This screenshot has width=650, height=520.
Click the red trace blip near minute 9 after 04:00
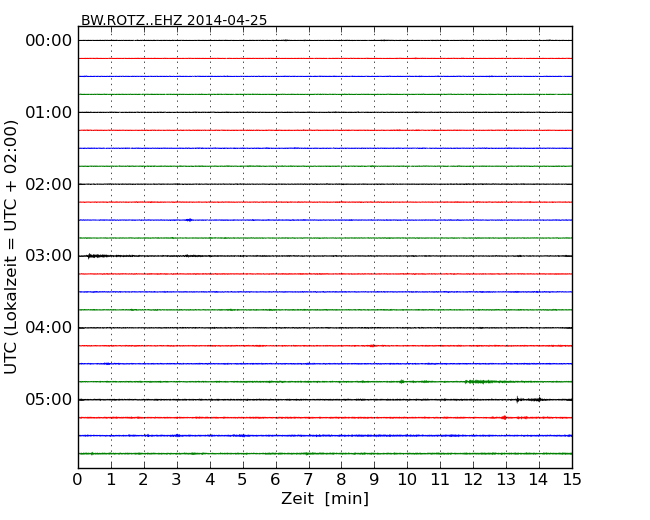point(373,345)
